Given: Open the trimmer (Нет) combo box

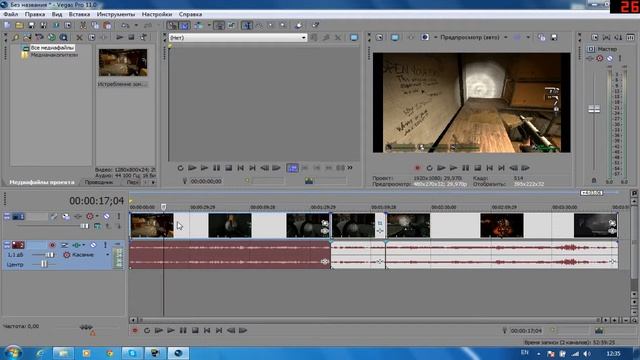Looking at the screenshot, I should 238,38.
